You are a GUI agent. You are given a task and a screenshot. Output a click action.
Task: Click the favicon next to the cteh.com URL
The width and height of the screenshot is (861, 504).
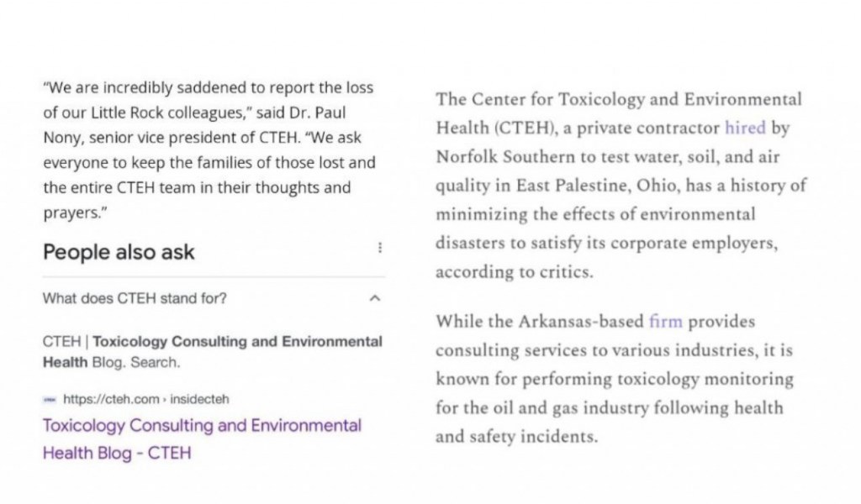[x=49, y=400]
